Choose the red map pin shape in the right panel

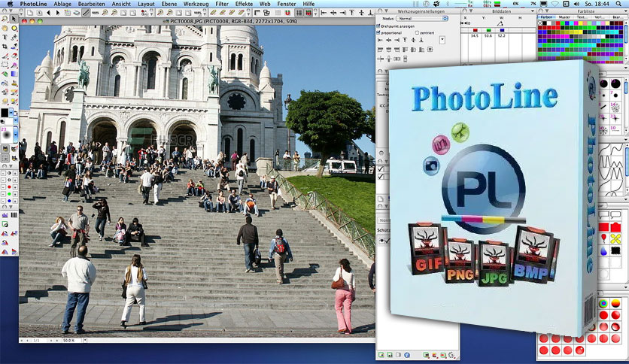click(603, 239)
